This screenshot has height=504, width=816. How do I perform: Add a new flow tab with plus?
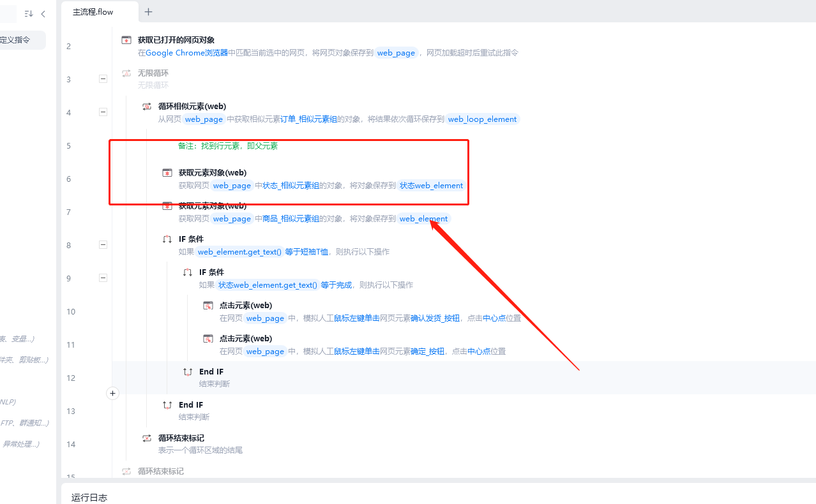pos(149,11)
